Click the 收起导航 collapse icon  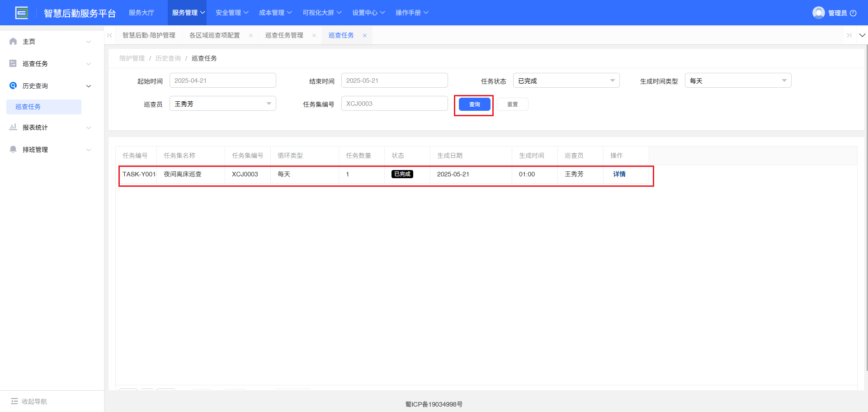[14, 401]
